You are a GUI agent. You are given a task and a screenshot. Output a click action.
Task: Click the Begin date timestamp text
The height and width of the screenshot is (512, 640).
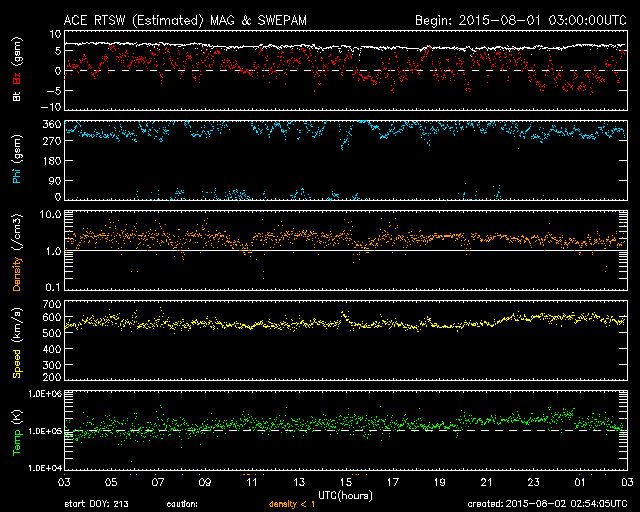coord(518,20)
